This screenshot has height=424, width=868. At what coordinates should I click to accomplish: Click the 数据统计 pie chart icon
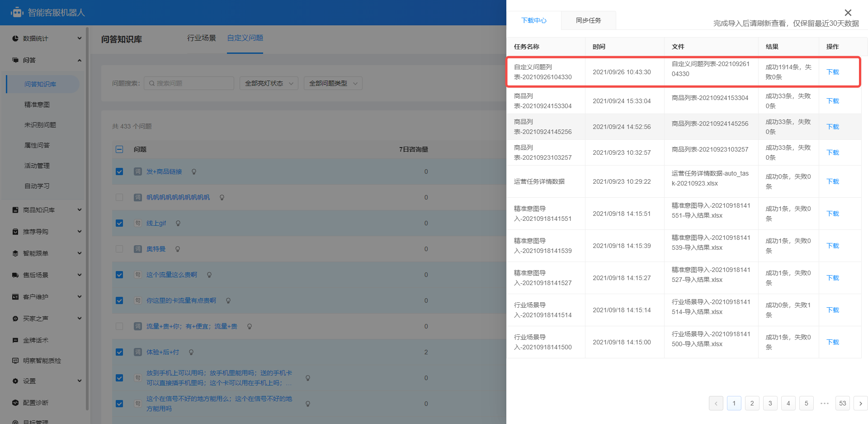click(x=15, y=38)
